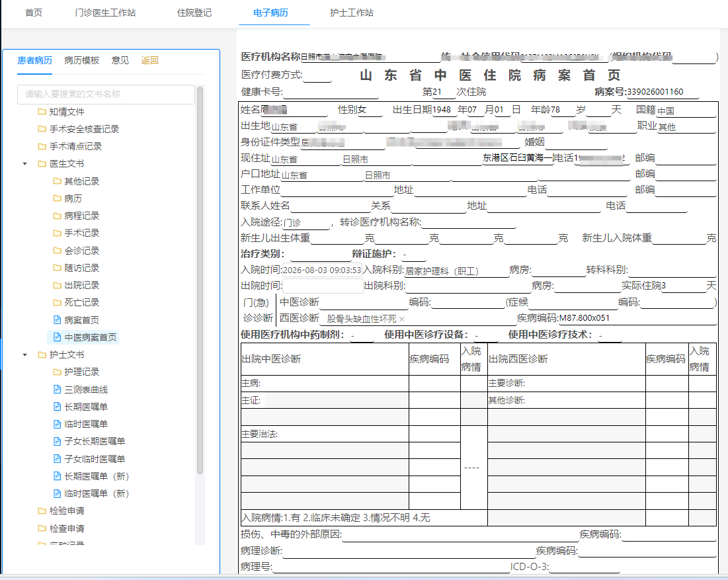
Task: Click the 病理诊断 field
Action: (408, 551)
